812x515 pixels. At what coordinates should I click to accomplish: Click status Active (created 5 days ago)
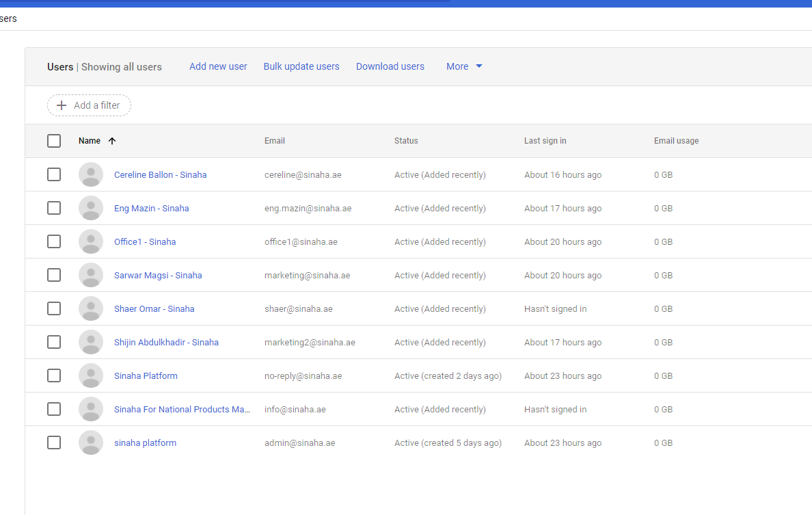(x=448, y=443)
